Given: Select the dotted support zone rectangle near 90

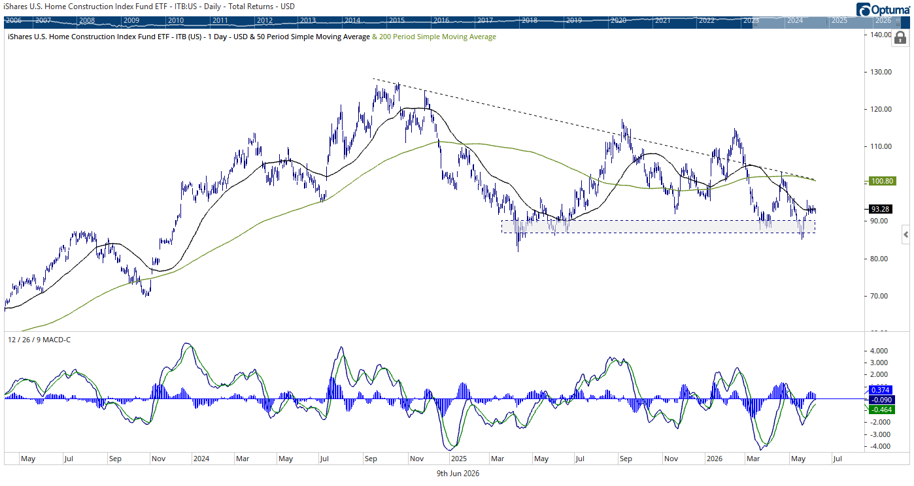Looking at the screenshot, I should tap(658, 227).
